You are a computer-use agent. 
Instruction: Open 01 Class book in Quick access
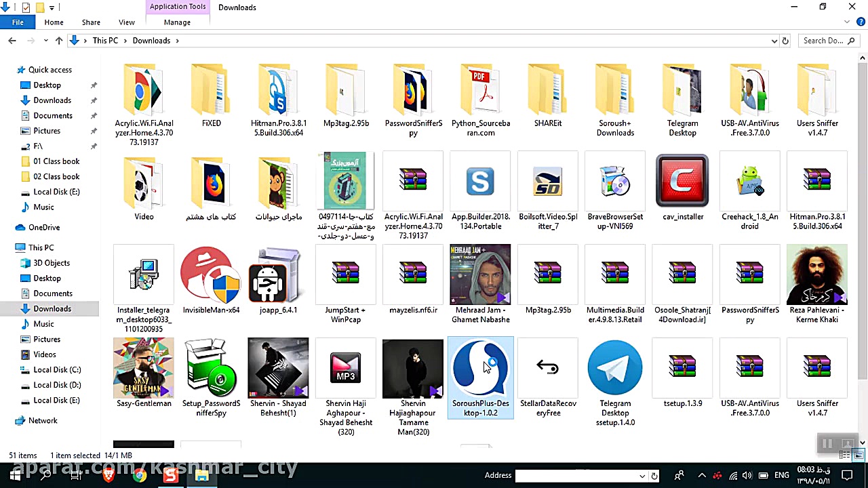coord(56,161)
